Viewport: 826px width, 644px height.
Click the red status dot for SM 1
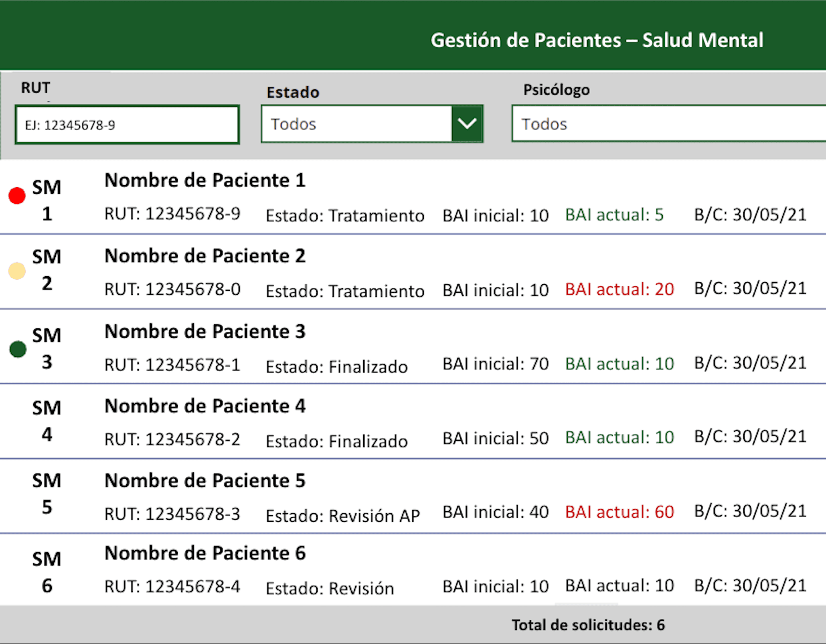point(17,196)
